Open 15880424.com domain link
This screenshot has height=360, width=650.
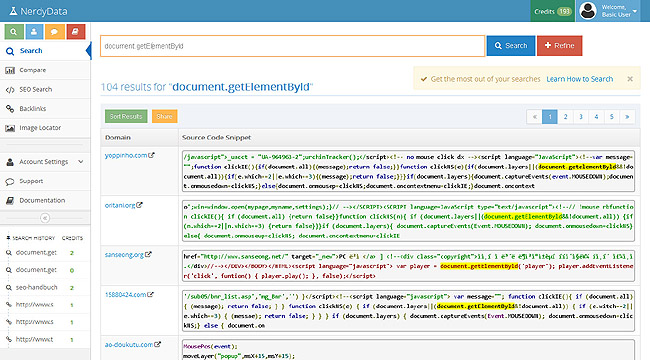tap(125, 295)
